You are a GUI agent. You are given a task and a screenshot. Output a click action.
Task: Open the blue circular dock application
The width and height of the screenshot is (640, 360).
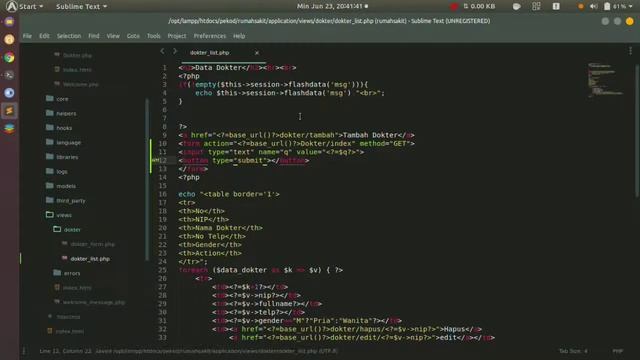click(9, 93)
